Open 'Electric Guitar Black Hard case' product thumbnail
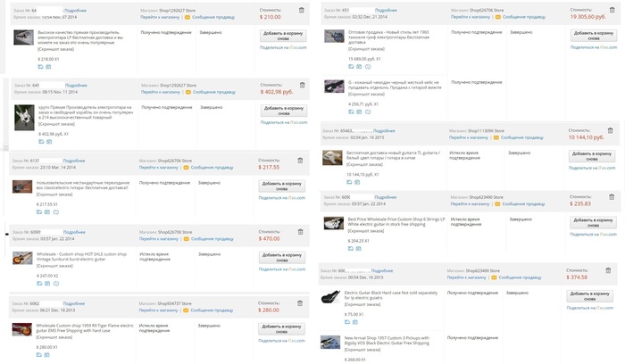The width and height of the screenshot is (625, 364). coord(330,296)
